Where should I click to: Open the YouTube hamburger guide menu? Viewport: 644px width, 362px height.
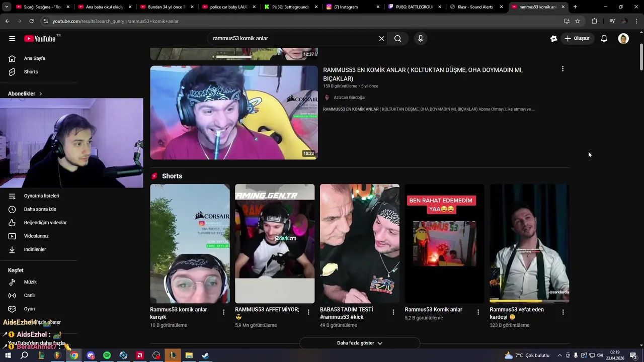[x=12, y=39]
